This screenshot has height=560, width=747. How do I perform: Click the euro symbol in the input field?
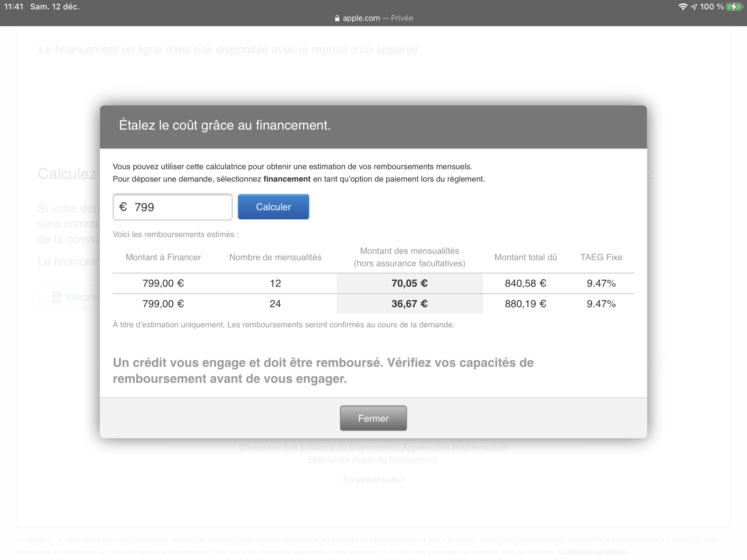123,206
